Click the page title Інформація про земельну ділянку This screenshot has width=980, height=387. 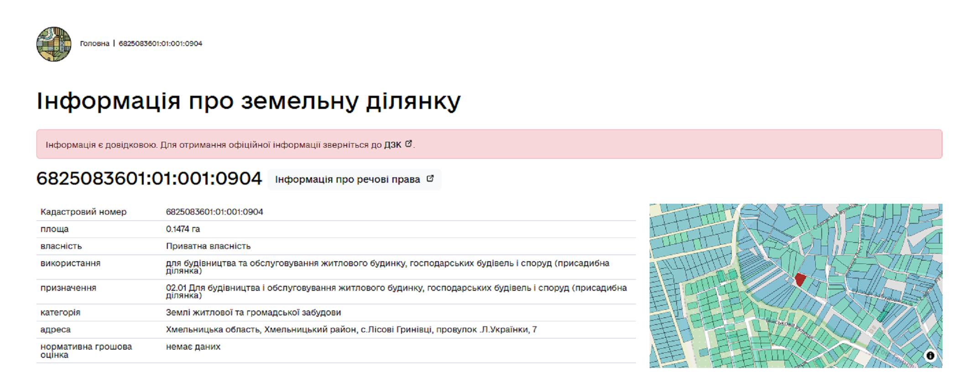[x=249, y=101]
